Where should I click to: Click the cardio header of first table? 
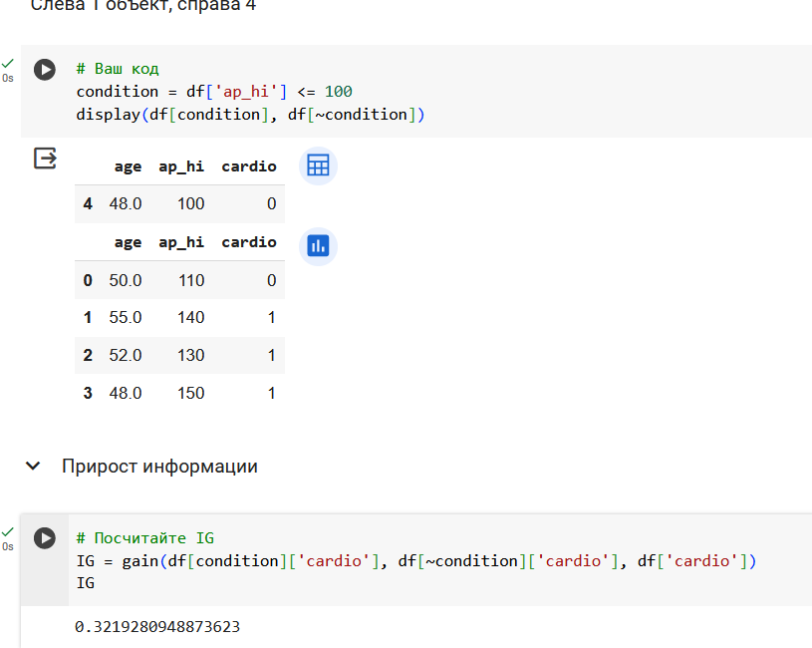[x=249, y=166]
